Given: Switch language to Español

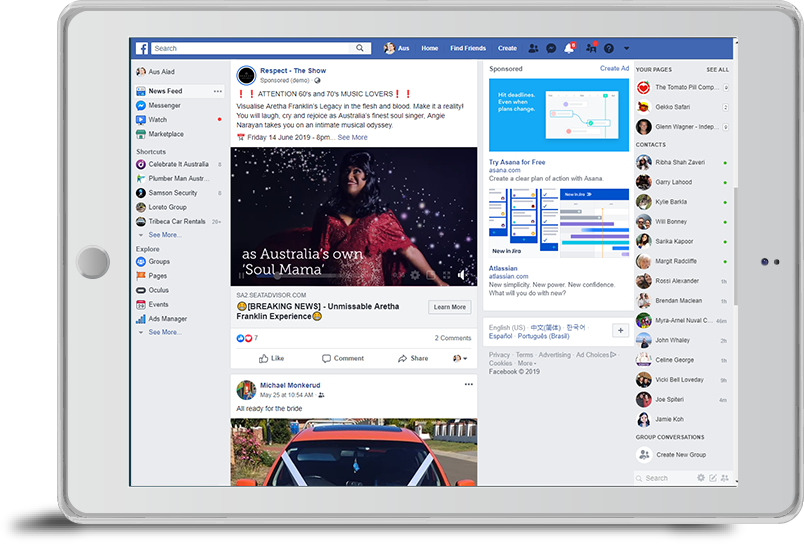Looking at the screenshot, I should point(500,336).
